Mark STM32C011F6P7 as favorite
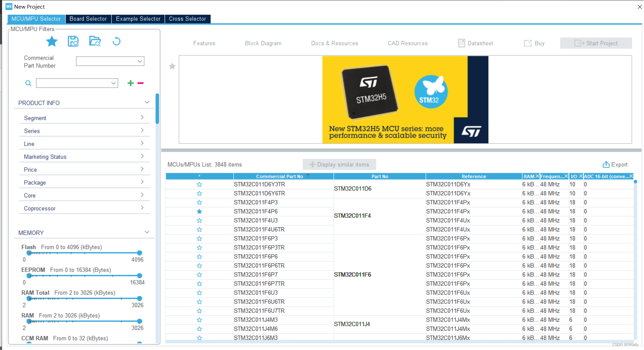The height and width of the screenshot is (350, 644). (x=199, y=275)
